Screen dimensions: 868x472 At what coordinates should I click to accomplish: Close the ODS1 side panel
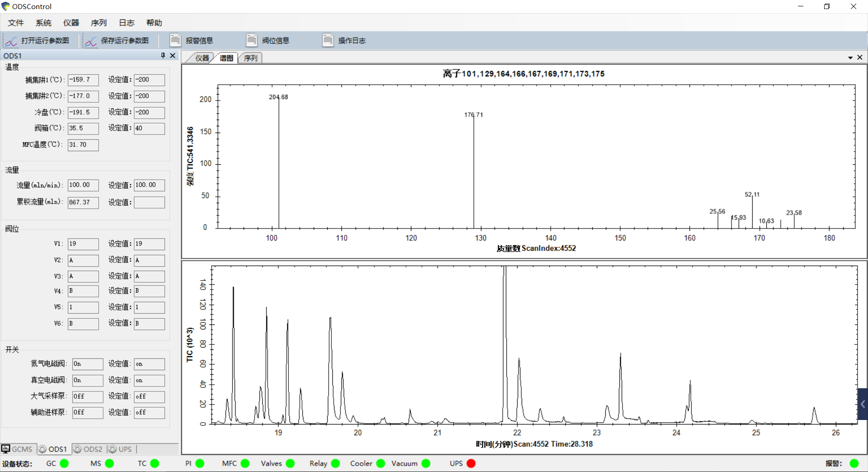pyautogui.click(x=173, y=56)
